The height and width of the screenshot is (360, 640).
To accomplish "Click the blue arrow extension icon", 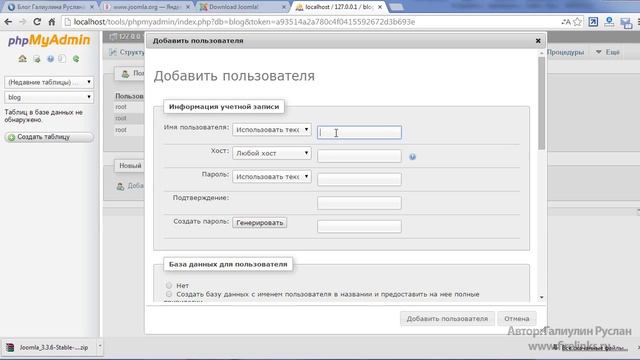I will (593, 22).
